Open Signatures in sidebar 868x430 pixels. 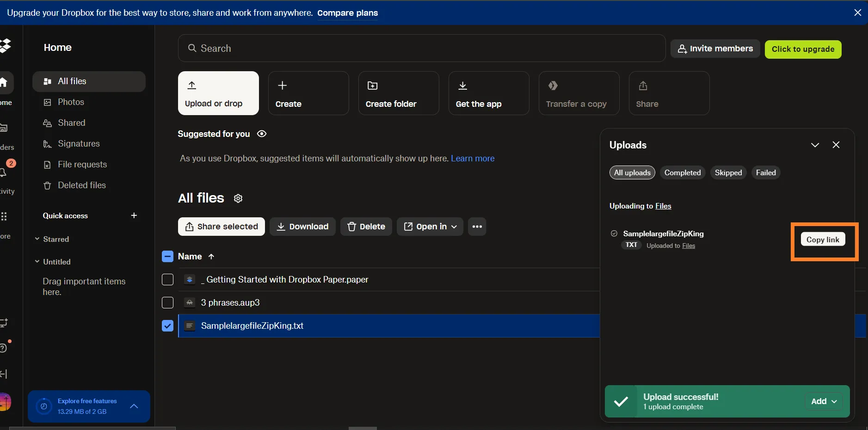[89, 144]
